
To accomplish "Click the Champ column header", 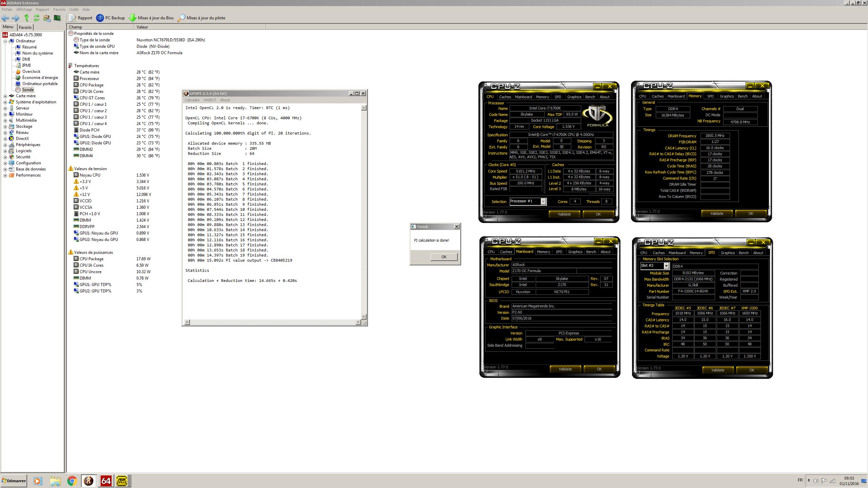I will [x=100, y=27].
